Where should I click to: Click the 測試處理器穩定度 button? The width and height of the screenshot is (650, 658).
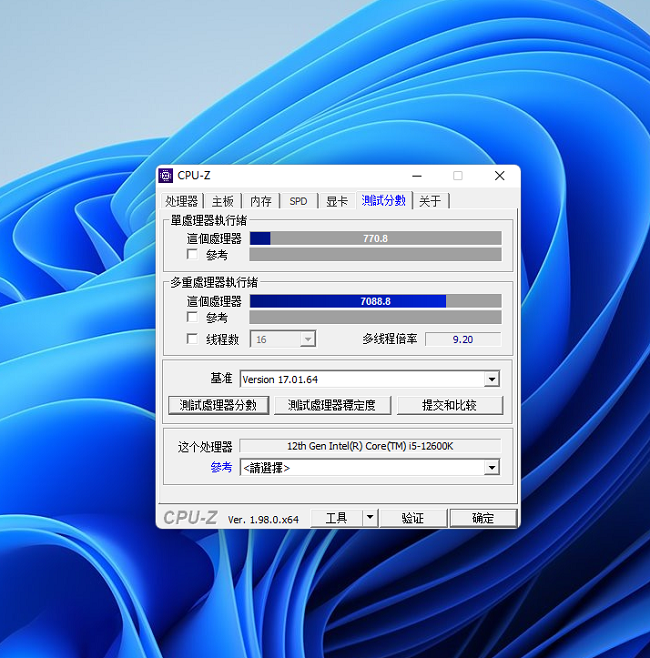tap(332, 405)
